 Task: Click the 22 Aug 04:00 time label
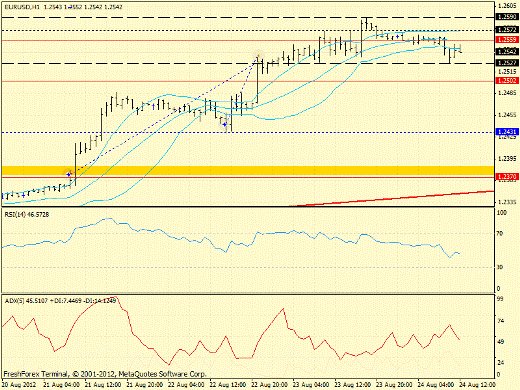tap(186, 384)
